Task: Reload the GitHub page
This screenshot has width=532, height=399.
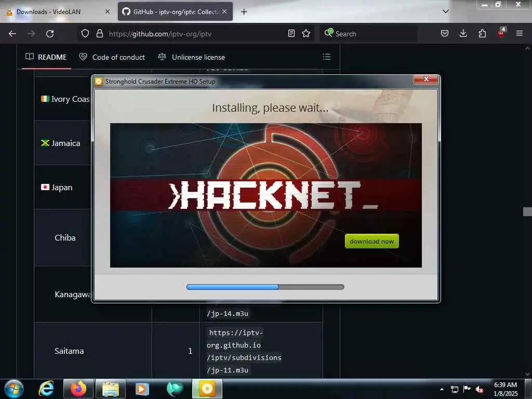Action: 50,34
